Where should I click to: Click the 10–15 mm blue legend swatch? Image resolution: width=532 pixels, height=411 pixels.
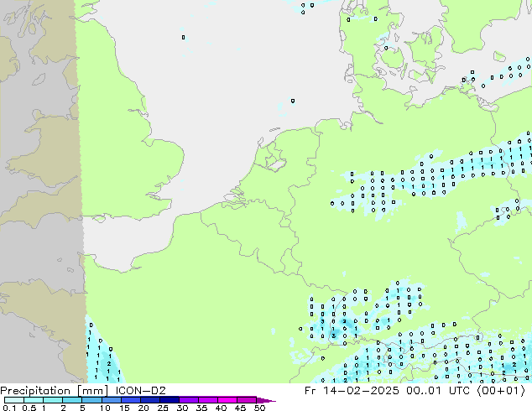click(112, 400)
